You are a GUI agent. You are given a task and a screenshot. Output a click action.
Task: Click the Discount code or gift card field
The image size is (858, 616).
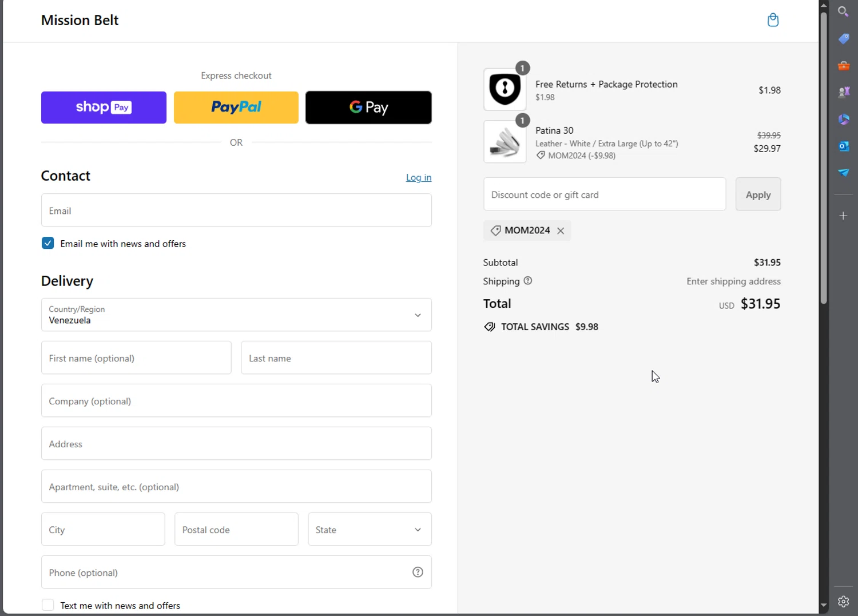[605, 194]
